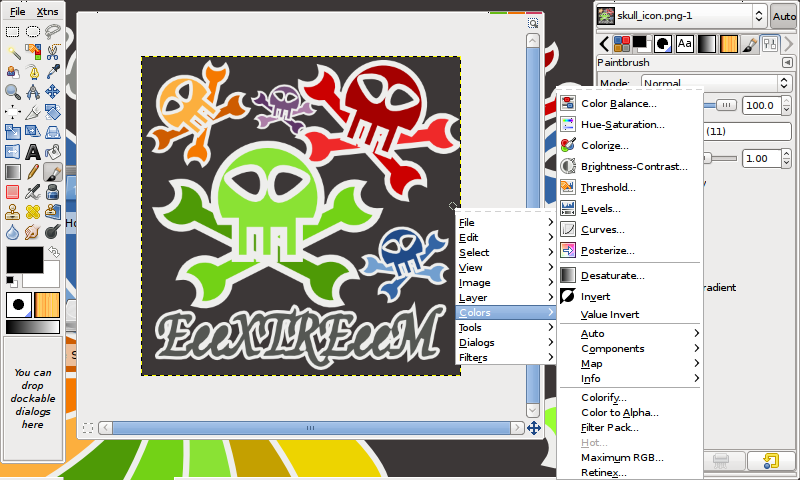Open the Filters submenu in context menu

coord(506,358)
